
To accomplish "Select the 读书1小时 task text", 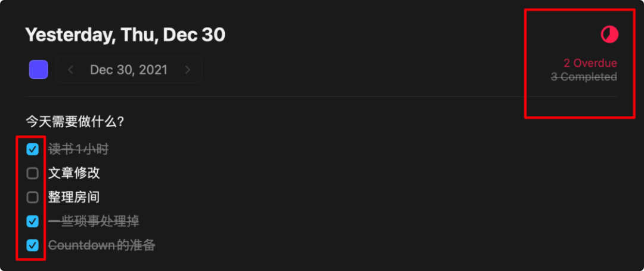I will tap(78, 149).
